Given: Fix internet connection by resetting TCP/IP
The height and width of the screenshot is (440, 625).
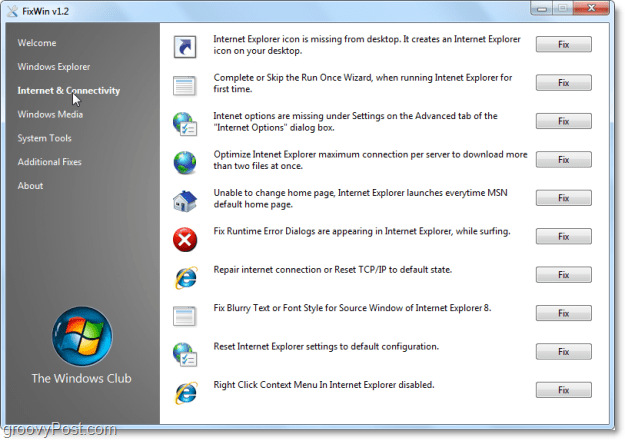Looking at the screenshot, I should (x=564, y=275).
